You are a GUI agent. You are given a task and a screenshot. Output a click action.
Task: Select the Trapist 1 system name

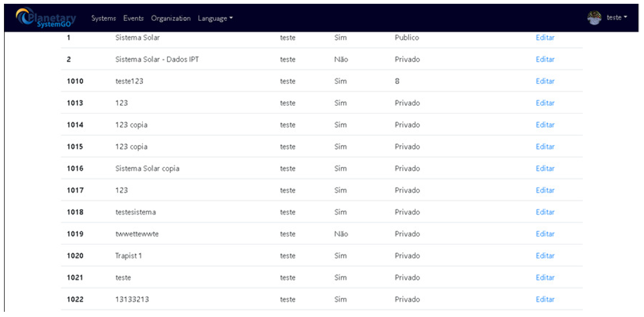(128, 256)
